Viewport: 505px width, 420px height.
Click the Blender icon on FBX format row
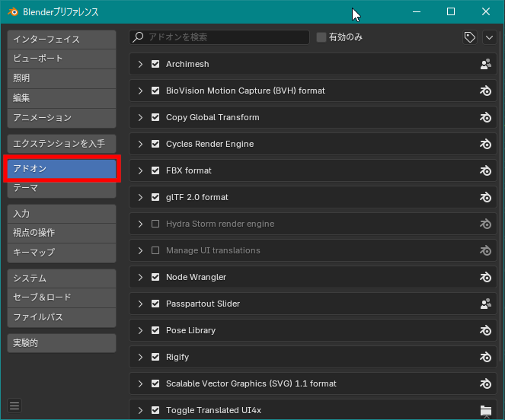485,170
